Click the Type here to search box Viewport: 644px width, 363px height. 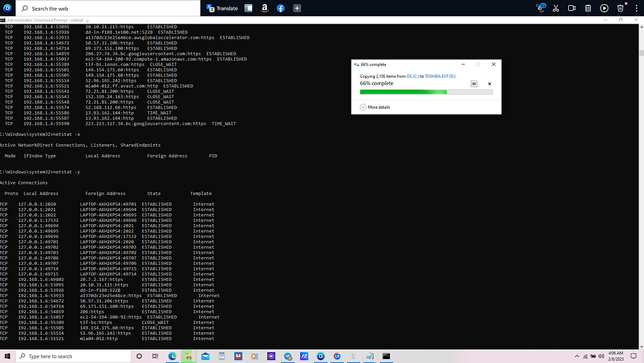[73, 356]
